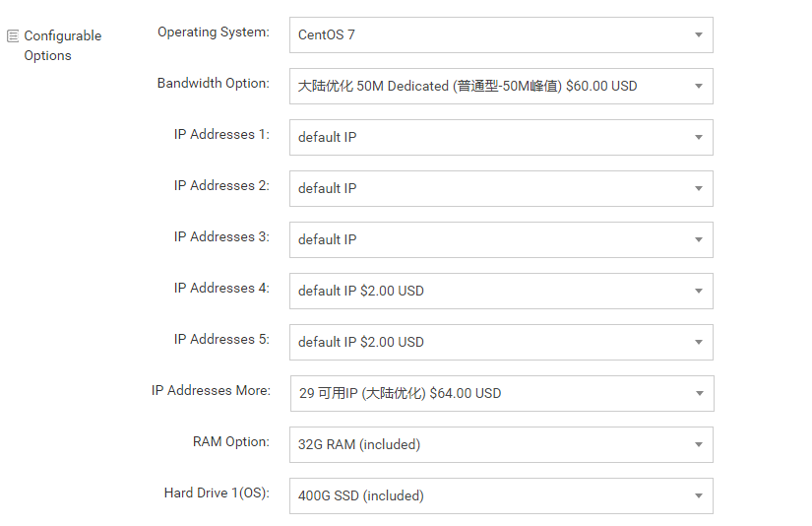Click the CentOS 7 dropdown arrow
This screenshot has height=526, width=812.
(x=698, y=34)
